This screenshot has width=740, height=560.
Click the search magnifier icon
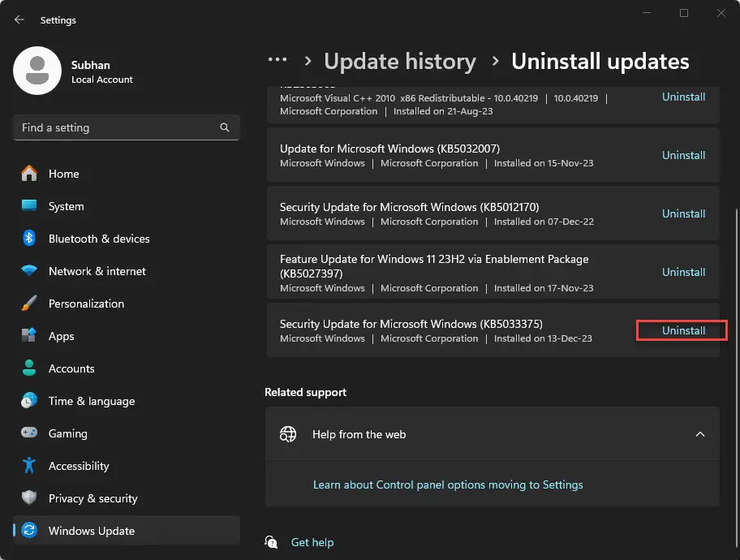click(225, 128)
